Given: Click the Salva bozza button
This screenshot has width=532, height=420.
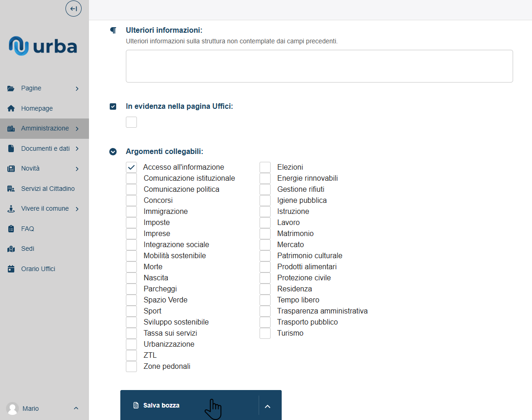Looking at the screenshot, I should tap(161, 405).
